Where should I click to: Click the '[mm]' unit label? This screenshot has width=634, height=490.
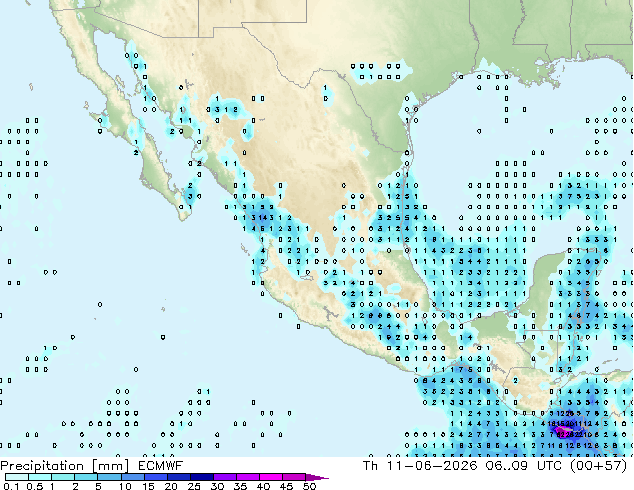pyautogui.click(x=110, y=466)
